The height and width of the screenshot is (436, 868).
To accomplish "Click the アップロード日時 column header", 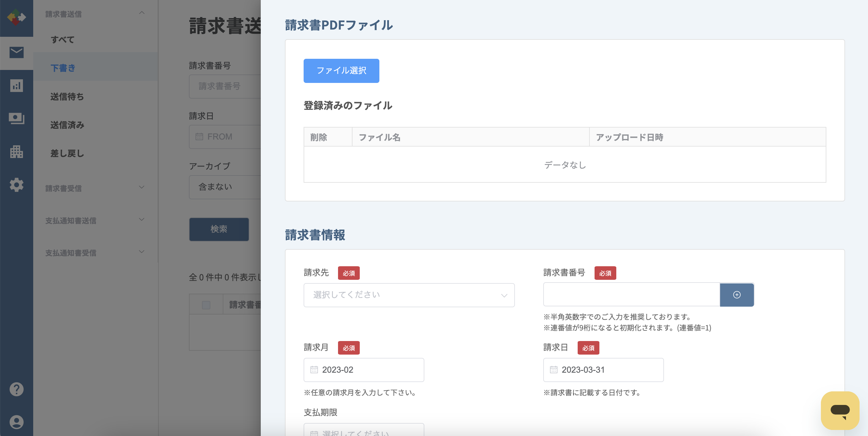I will pyautogui.click(x=708, y=137).
